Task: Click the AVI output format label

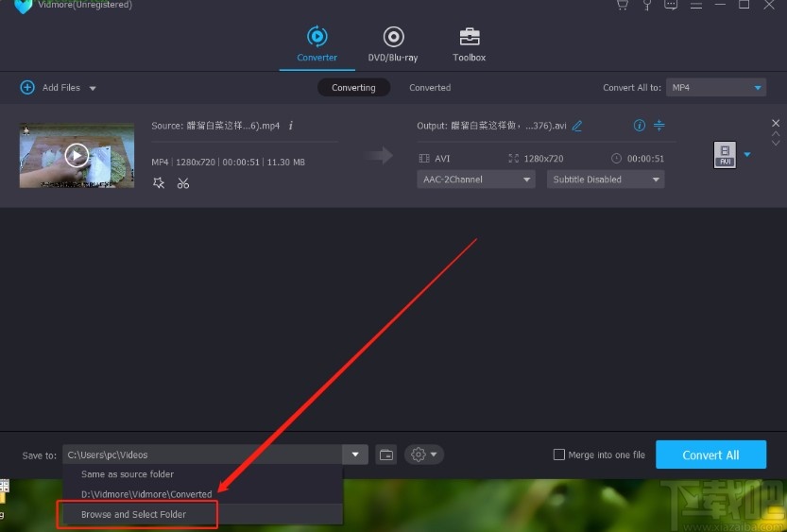Action: click(442, 159)
